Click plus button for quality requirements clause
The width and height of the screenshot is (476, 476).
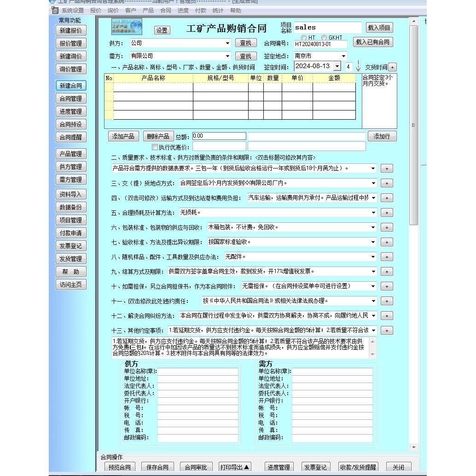click(x=387, y=168)
